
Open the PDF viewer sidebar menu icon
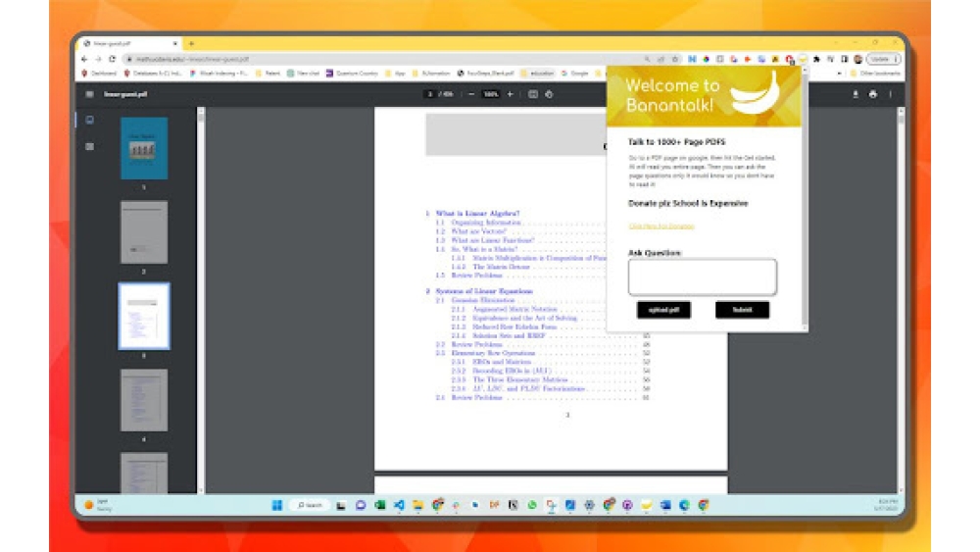89,94
